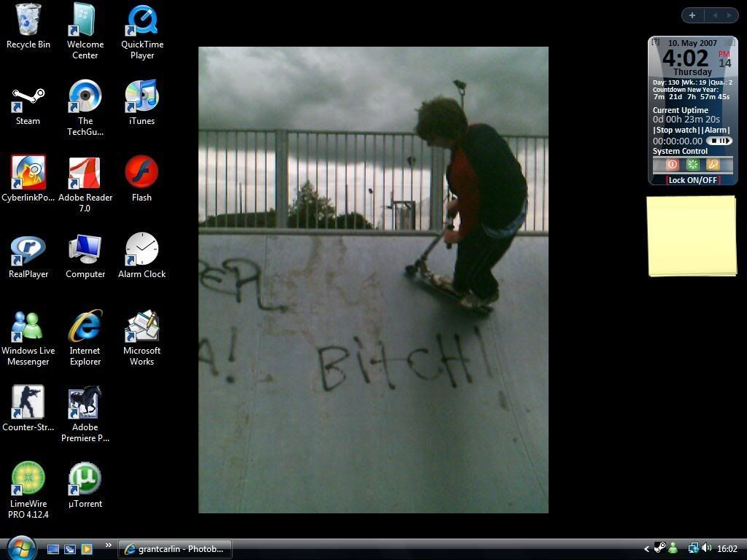The image size is (747, 560).
Task: Select the Counter-Strike shortcut icon
Action: pos(28,403)
